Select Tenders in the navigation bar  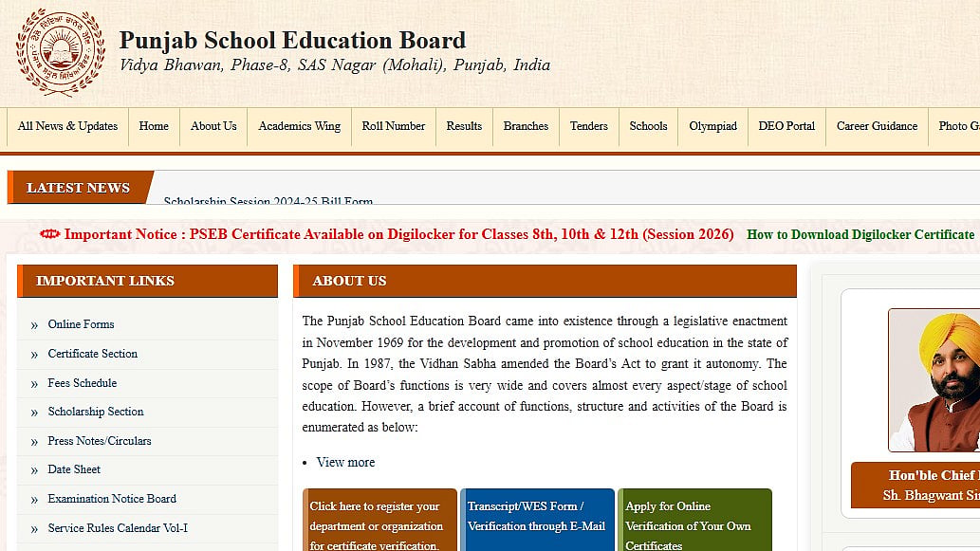[x=589, y=126]
